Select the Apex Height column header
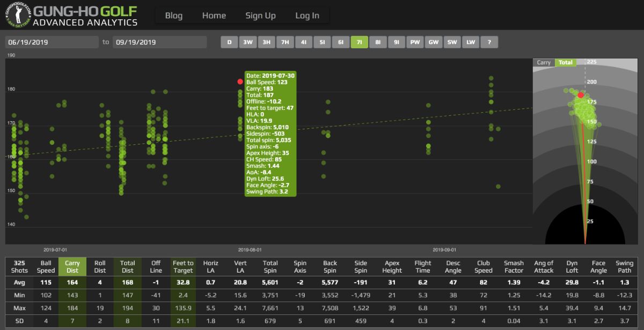Image resolution: width=644 pixels, height=330 pixels. 392,267
